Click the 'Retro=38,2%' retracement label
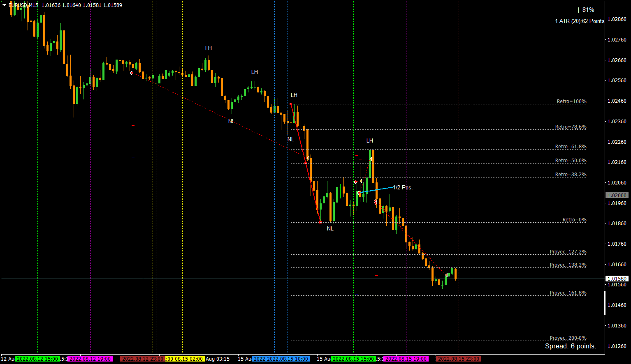 [571, 175]
